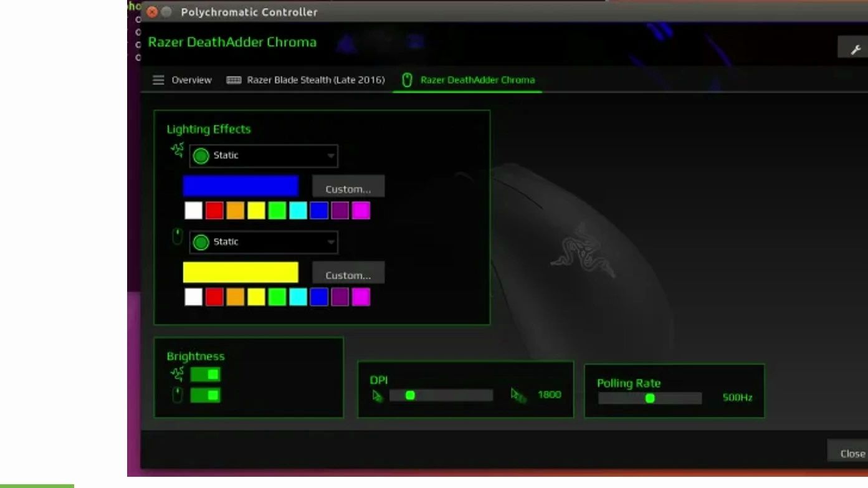Image resolution: width=868 pixels, height=488 pixels.
Task: Pick cyan swatch for scroll wheel lighting
Action: (298, 297)
